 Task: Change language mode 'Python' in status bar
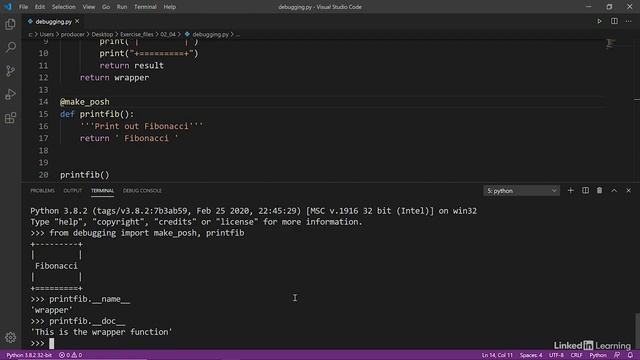pos(598,355)
